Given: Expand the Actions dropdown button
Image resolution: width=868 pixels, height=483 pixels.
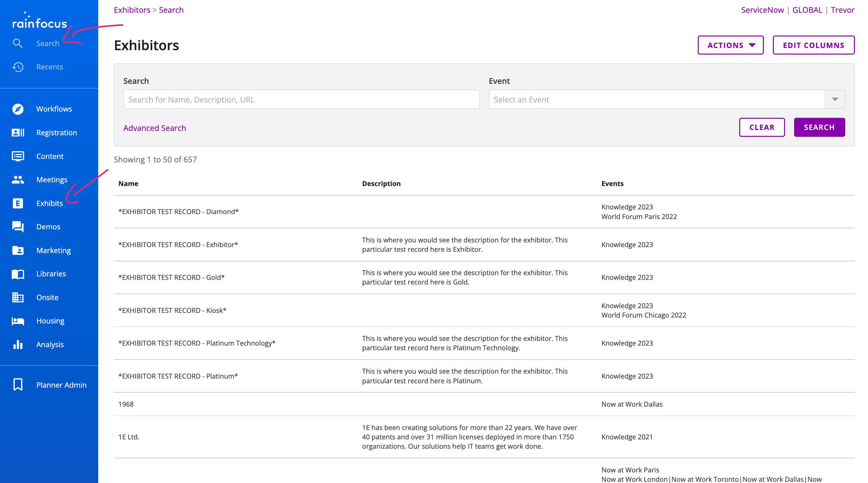Looking at the screenshot, I should coord(730,45).
